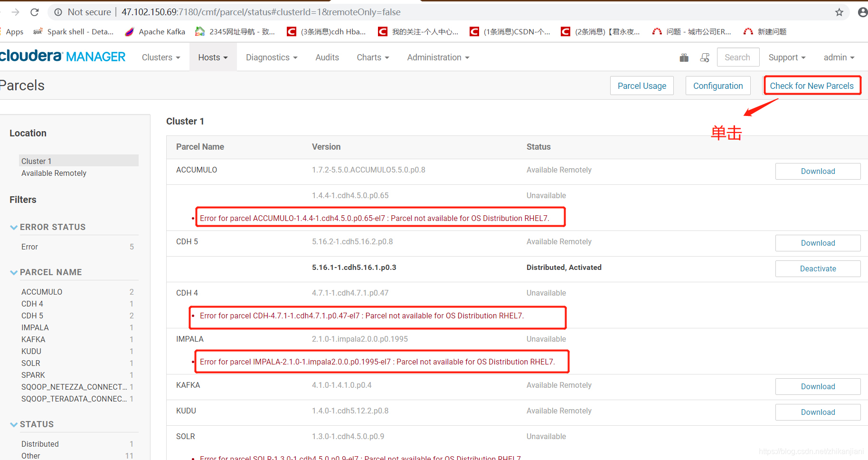Open the Diagnostics dropdown menu

pyautogui.click(x=272, y=57)
